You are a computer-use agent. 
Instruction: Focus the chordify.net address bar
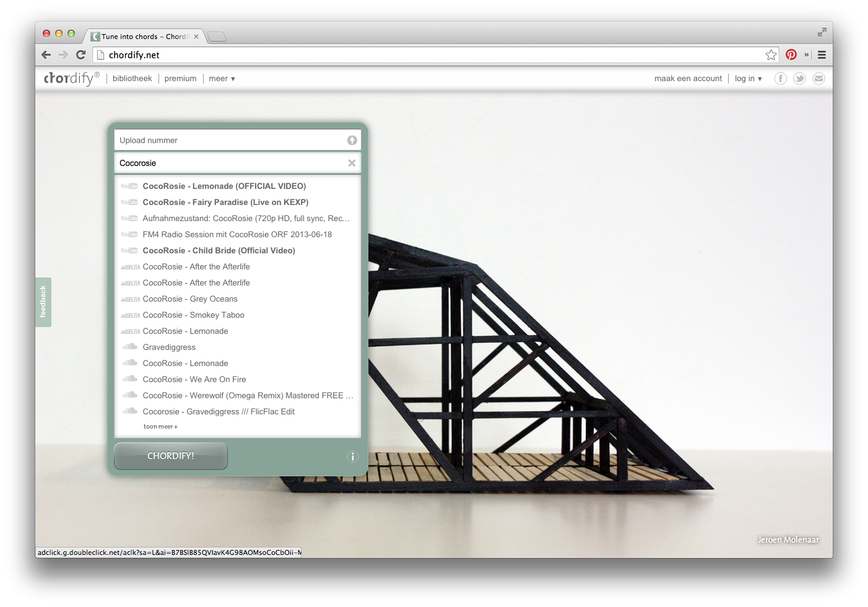pos(436,55)
